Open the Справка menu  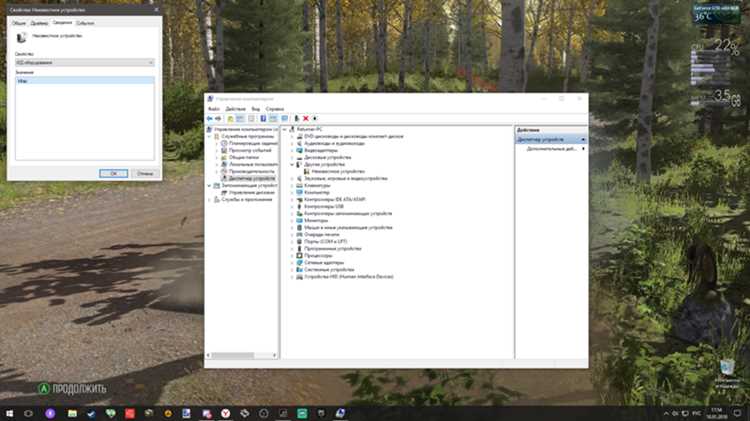pyautogui.click(x=275, y=109)
